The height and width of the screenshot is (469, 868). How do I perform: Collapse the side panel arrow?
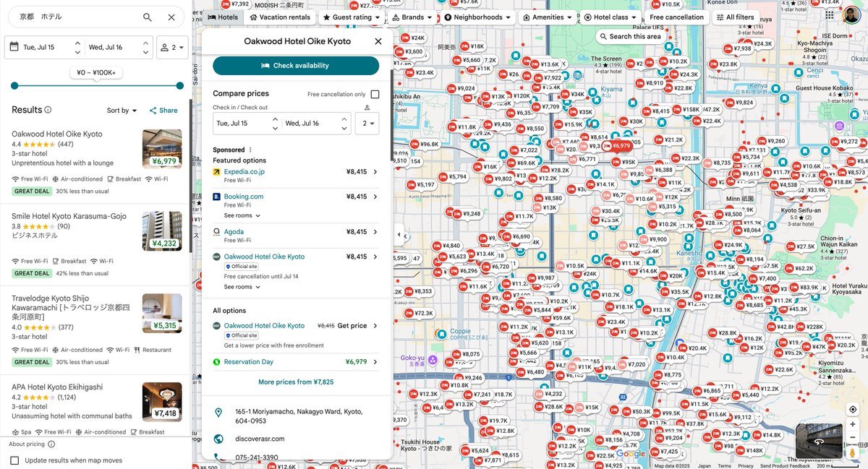point(399,234)
